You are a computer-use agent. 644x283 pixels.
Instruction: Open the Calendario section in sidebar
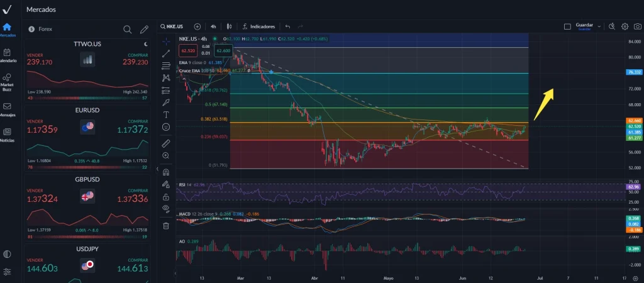(x=6, y=55)
